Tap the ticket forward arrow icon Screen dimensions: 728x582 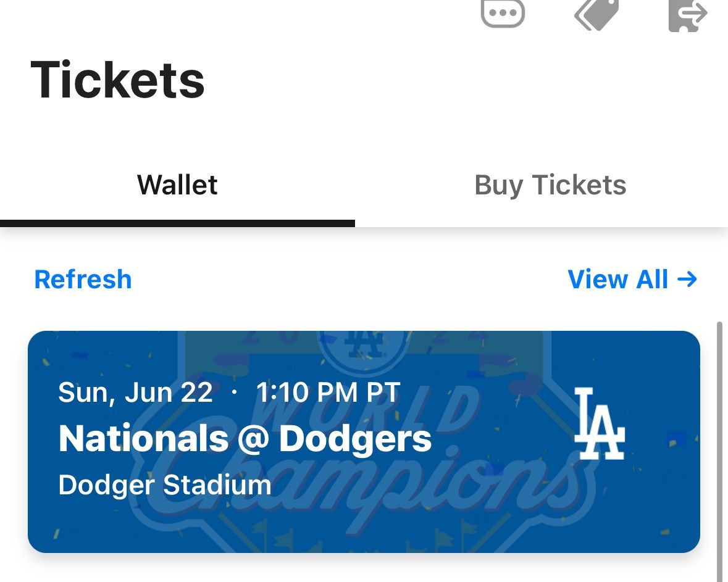[688, 14]
